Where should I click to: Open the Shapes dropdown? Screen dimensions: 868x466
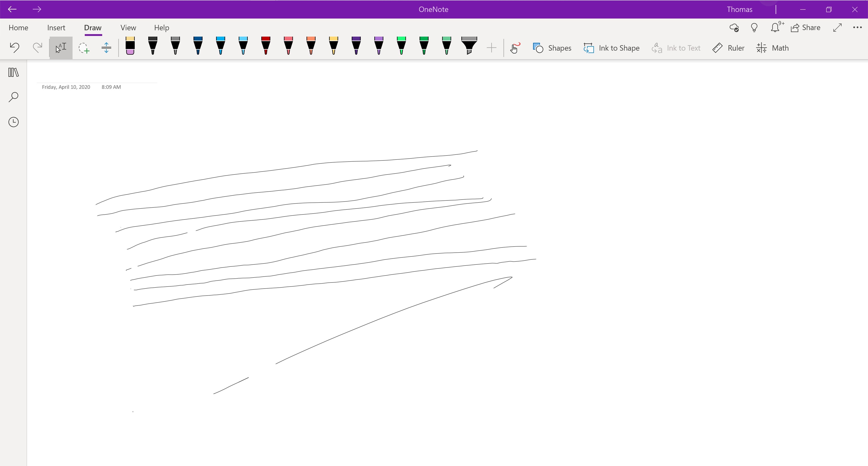pyautogui.click(x=552, y=48)
